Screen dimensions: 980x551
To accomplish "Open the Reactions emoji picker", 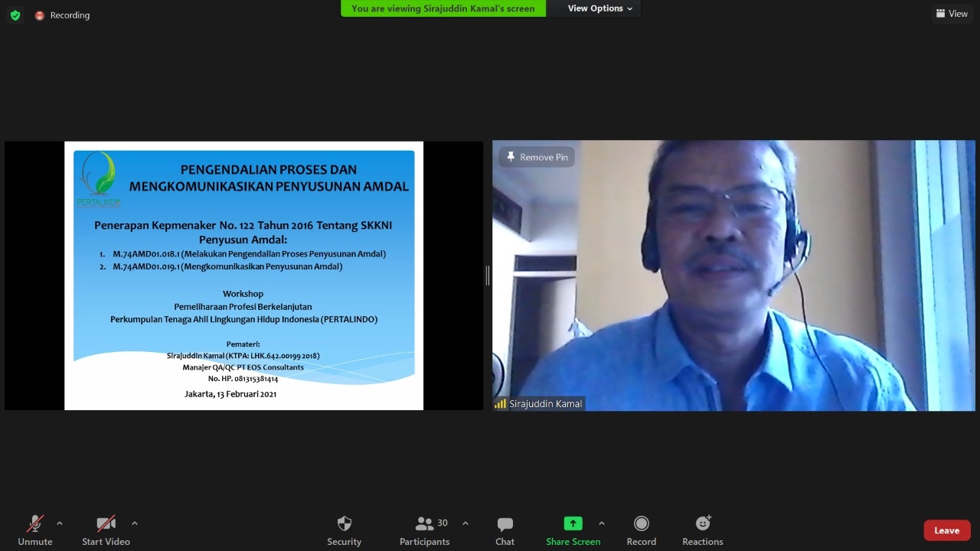I will pos(703,524).
